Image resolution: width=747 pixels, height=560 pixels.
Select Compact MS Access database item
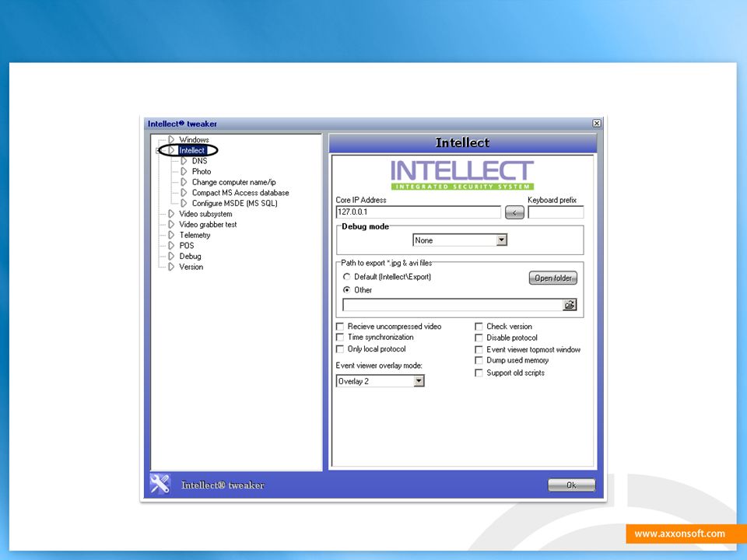[x=240, y=193]
